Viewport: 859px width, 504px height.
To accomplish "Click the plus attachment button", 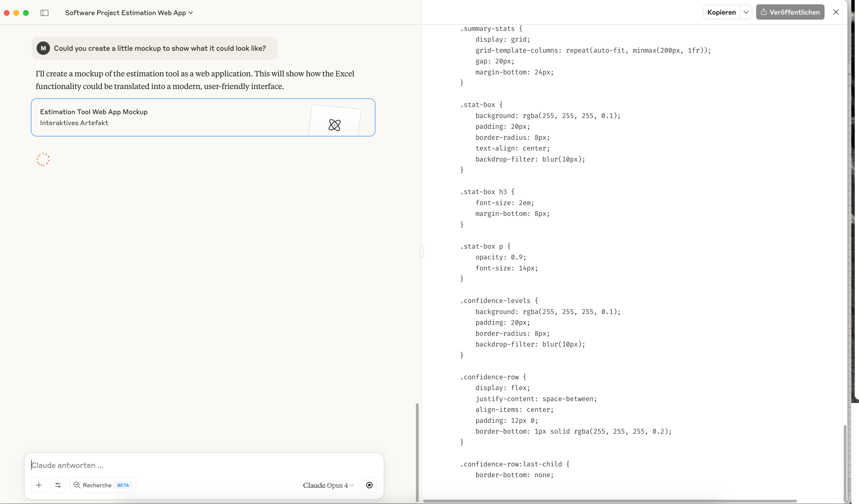I will point(39,485).
